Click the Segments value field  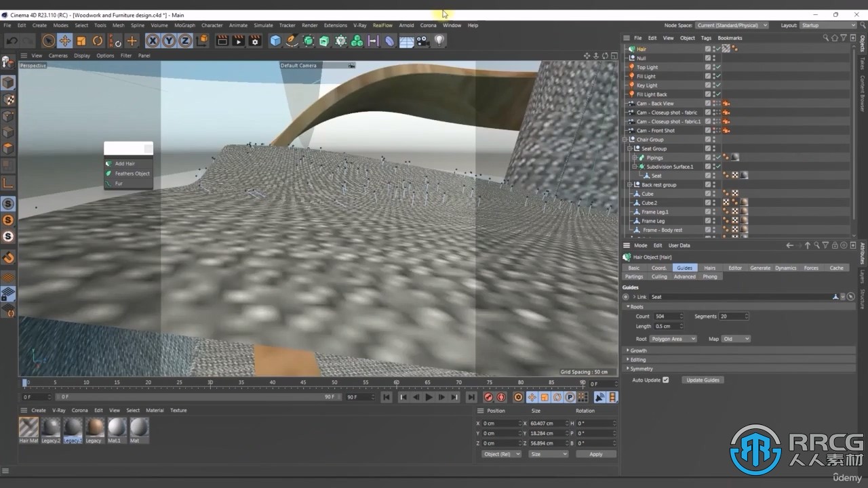(734, 317)
